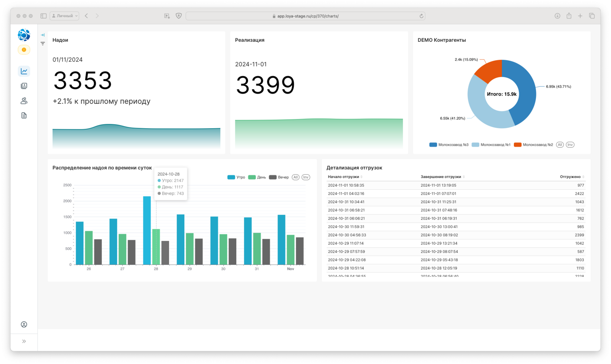Click the yellow alert notification icon
The width and height of the screenshot is (611, 364).
(24, 50)
